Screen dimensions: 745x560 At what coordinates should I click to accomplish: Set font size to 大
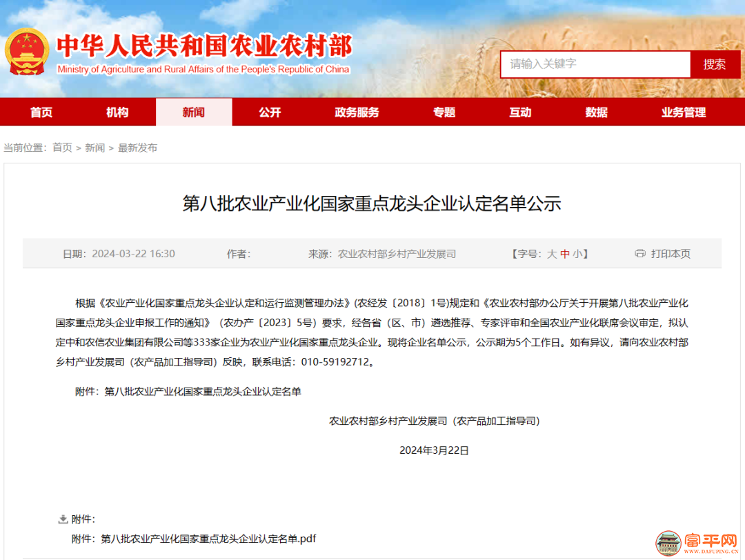pos(552,254)
